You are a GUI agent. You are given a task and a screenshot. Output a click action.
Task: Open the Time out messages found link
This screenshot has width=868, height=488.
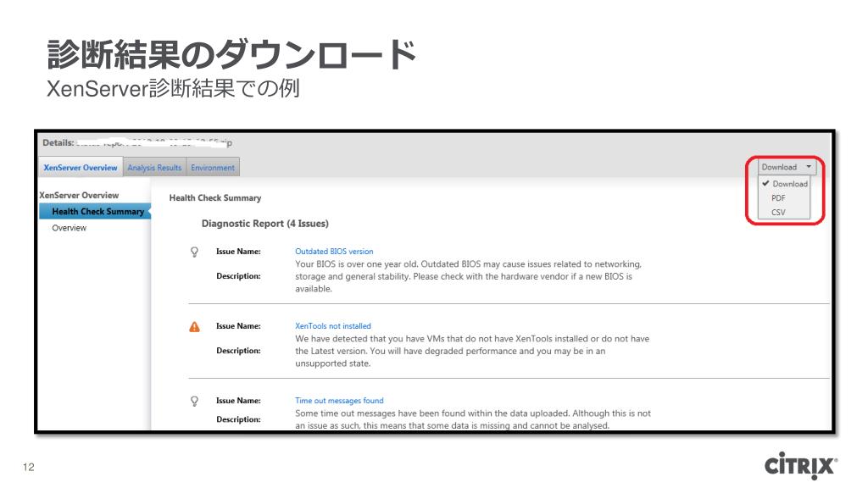coord(339,401)
